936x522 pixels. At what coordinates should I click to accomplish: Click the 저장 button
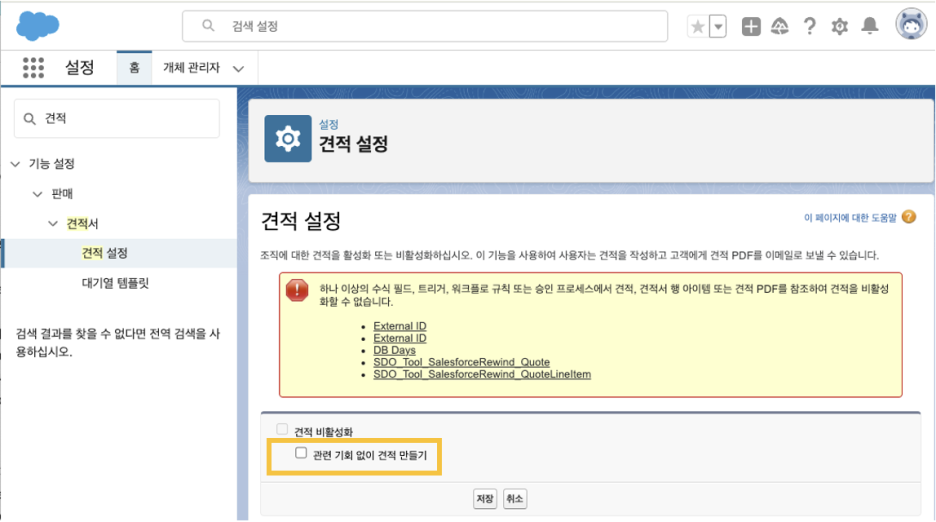pos(485,499)
